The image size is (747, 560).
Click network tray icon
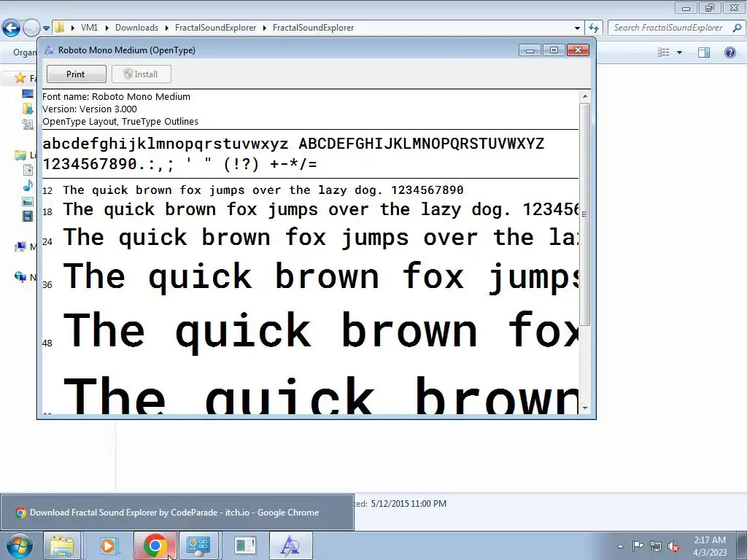coord(656,547)
